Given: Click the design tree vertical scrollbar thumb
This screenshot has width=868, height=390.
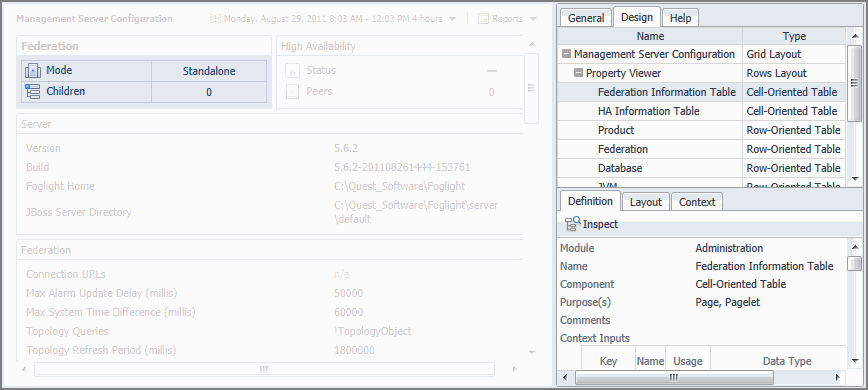Looking at the screenshot, I should pos(854,83).
